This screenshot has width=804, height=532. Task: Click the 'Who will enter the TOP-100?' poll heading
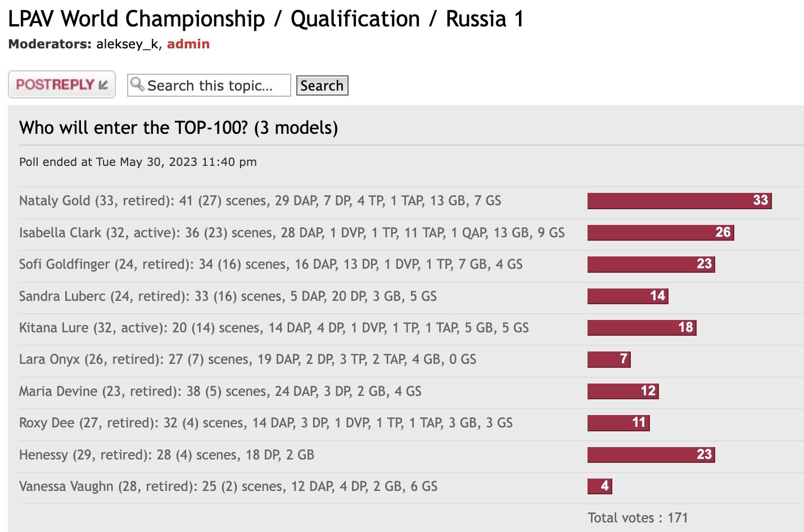point(178,128)
